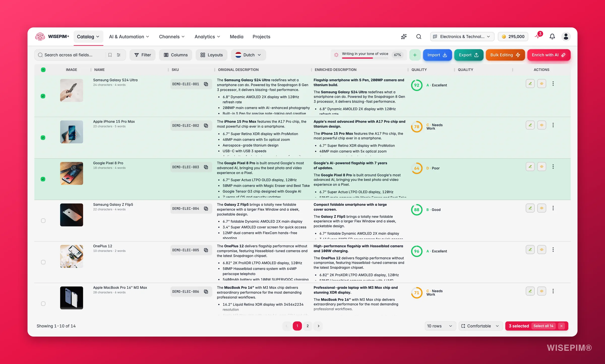This screenshot has width=605, height=364.
Task: Copy SKU DEMO-ELEC-001
Action: [206, 84]
